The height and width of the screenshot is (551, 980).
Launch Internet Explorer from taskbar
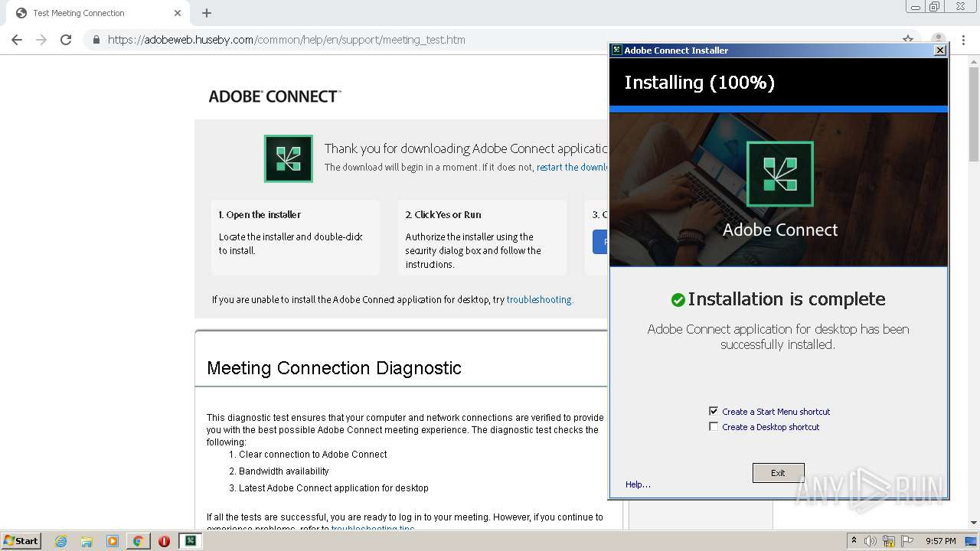(x=61, y=541)
